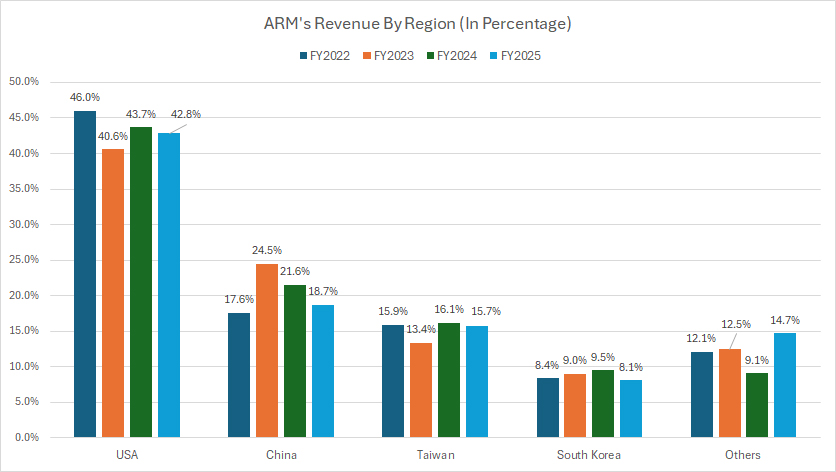Select the USA FY2023 orange bar
Viewport: 836px width, 472px height.
113,293
